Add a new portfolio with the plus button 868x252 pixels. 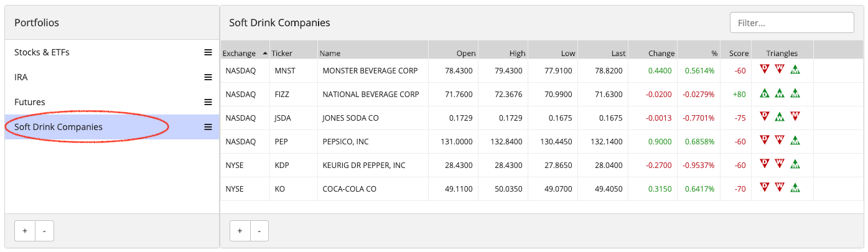(25, 231)
